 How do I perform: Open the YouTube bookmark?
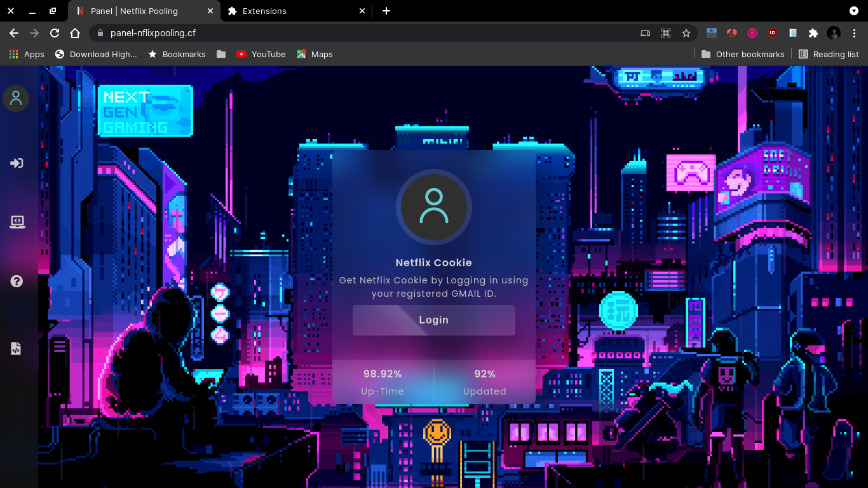pos(261,54)
